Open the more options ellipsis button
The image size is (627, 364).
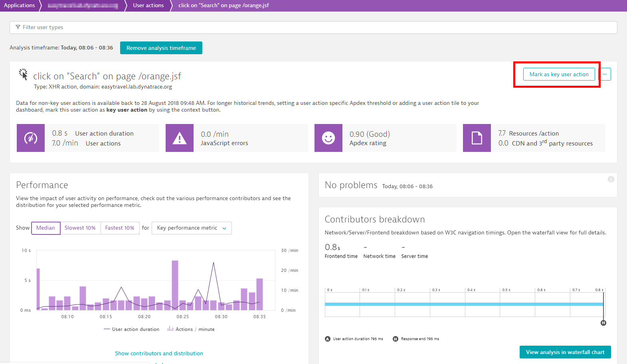coord(605,74)
